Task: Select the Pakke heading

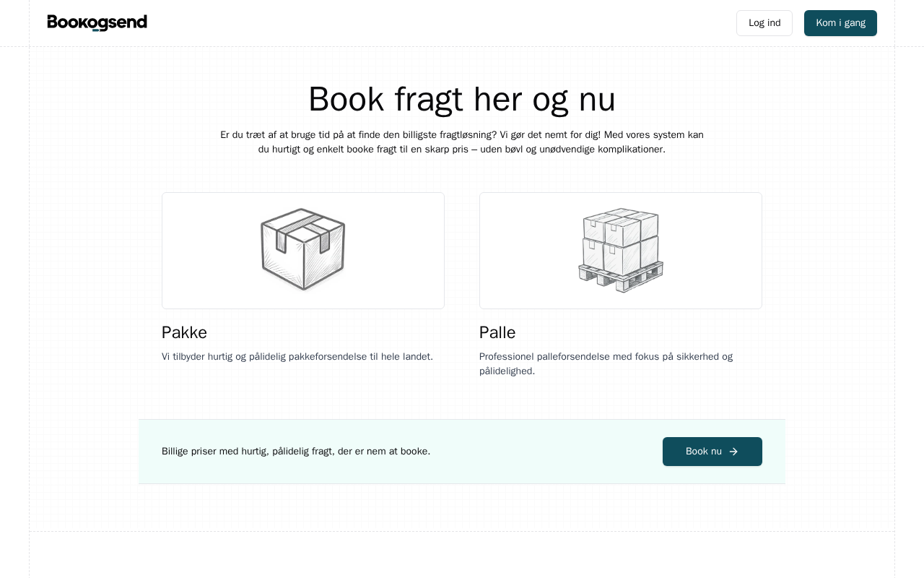Action: (x=184, y=332)
